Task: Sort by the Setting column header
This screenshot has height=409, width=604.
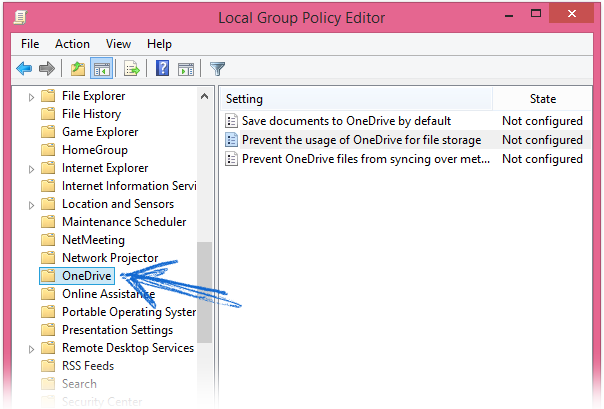Action: click(356, 99)
